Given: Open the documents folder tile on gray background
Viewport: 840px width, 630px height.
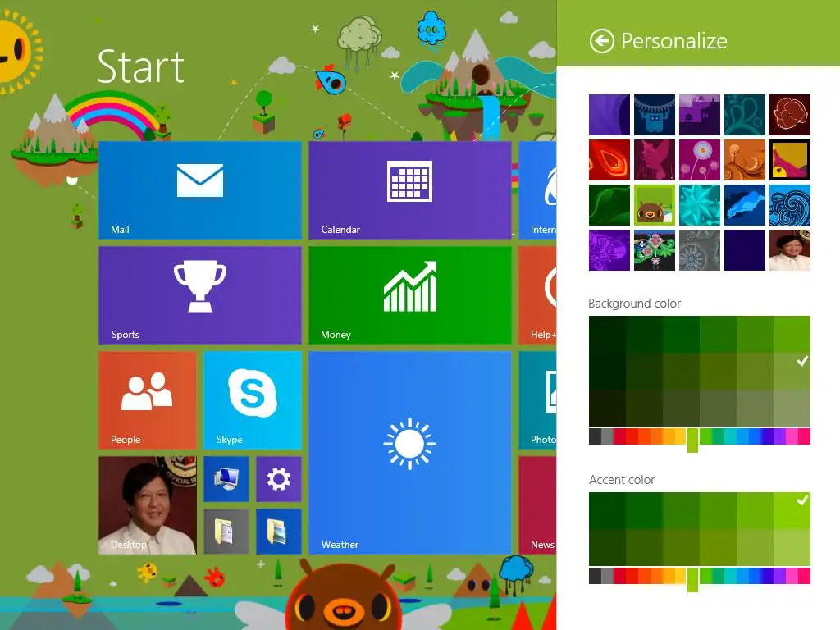Looking at the screenshot, I should 226,532.
